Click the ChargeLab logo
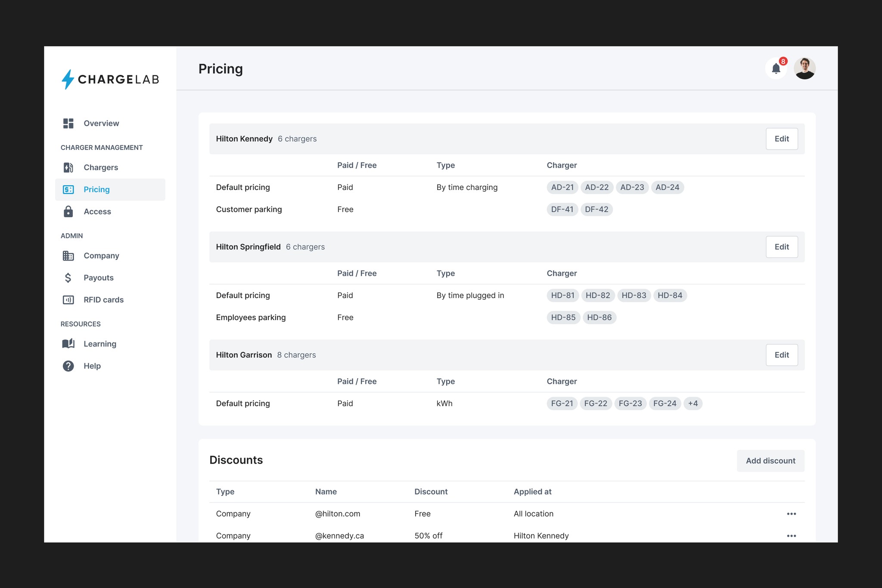 coord(110,79)
